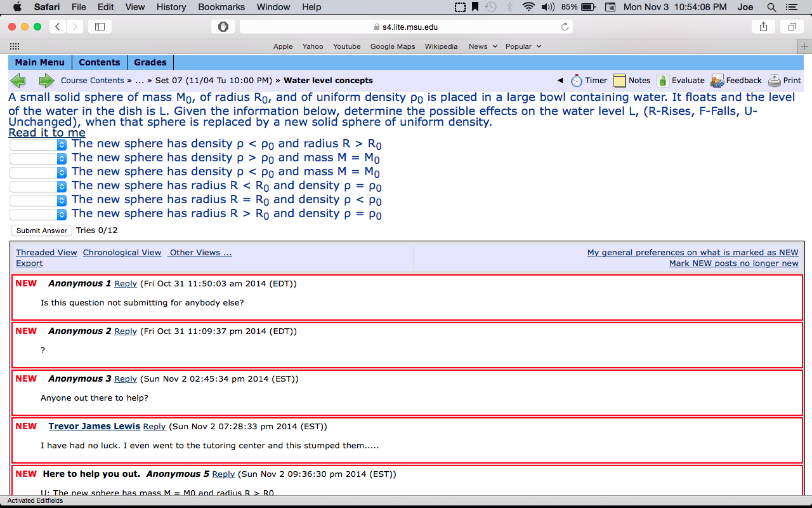
Task: Open dropdown for density ρ < ρ0 and radius R > R0
Action: tap(38, 145)
